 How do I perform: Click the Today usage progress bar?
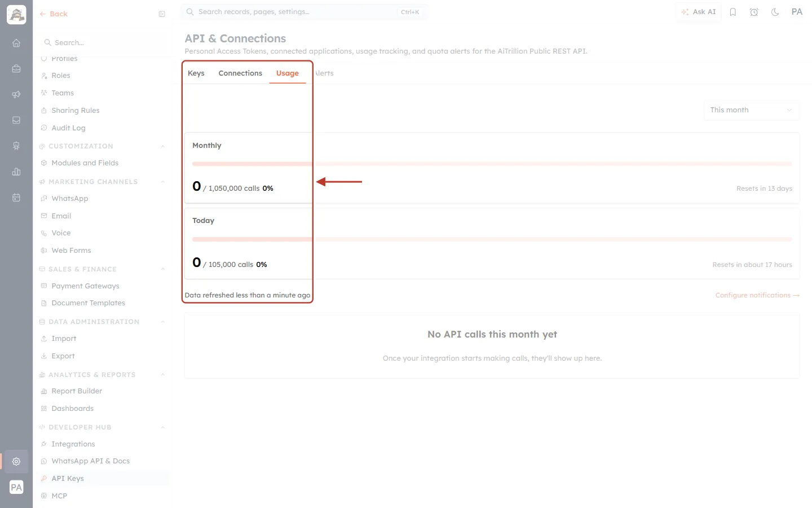click(492, 239)
